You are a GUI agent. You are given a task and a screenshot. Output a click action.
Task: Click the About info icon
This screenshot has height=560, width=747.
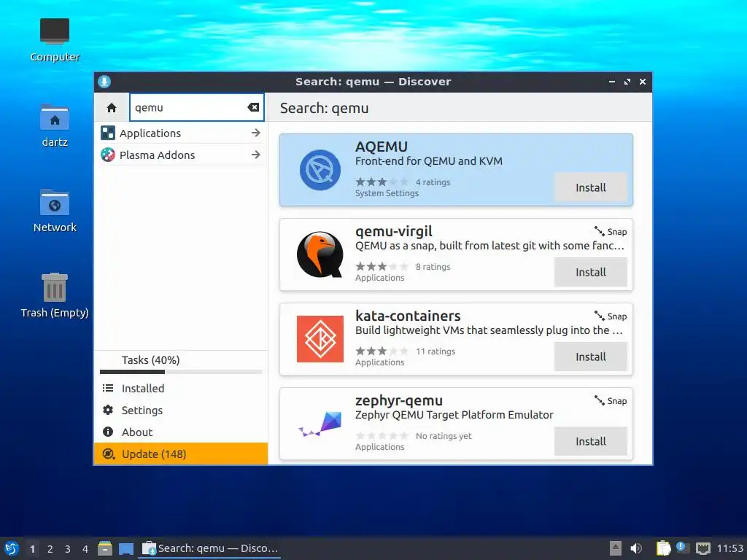pos(108,432)
